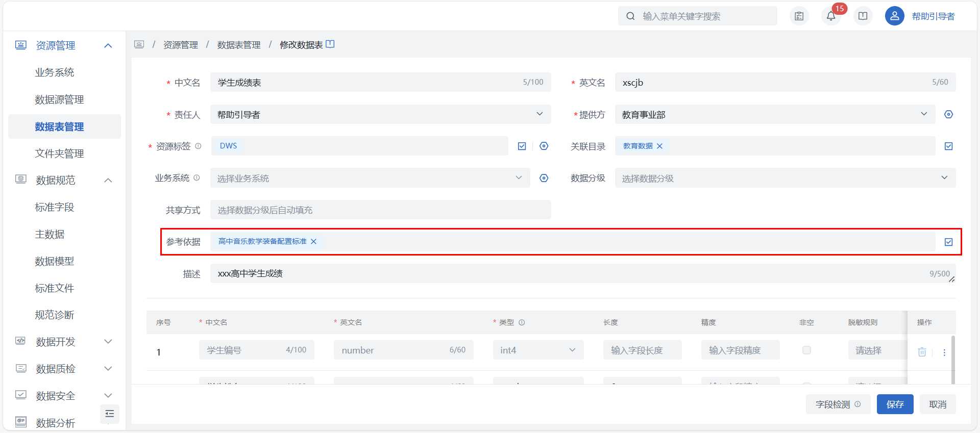Viewport: 980px width, 433px height.
Task: Delete row 1 with the trash icon
Action: [922, 352]
